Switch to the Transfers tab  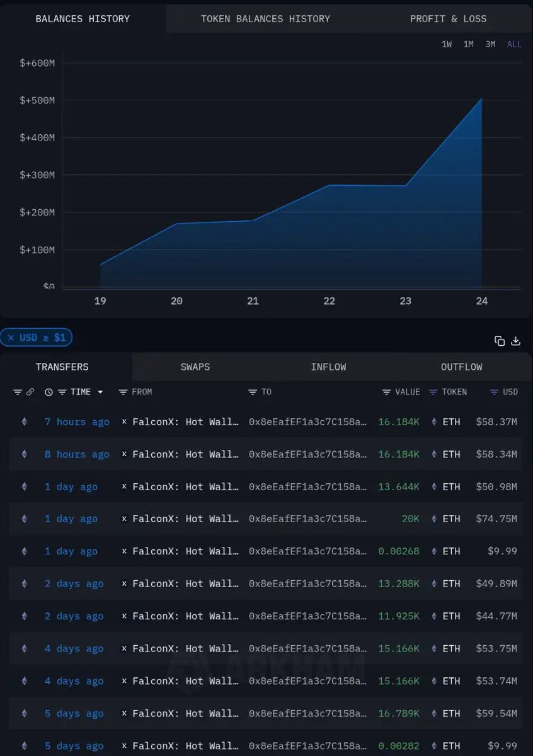62,367
